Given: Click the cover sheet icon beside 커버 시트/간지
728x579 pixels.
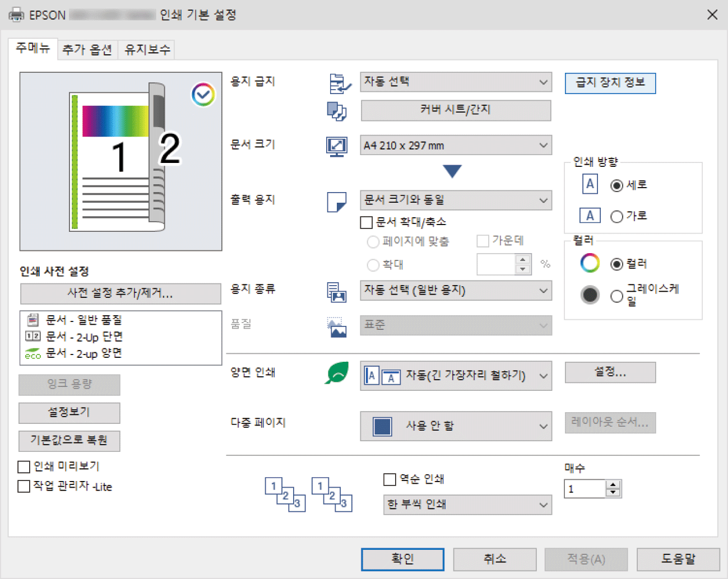Looking at the screenshot, I should click(336, 111).
